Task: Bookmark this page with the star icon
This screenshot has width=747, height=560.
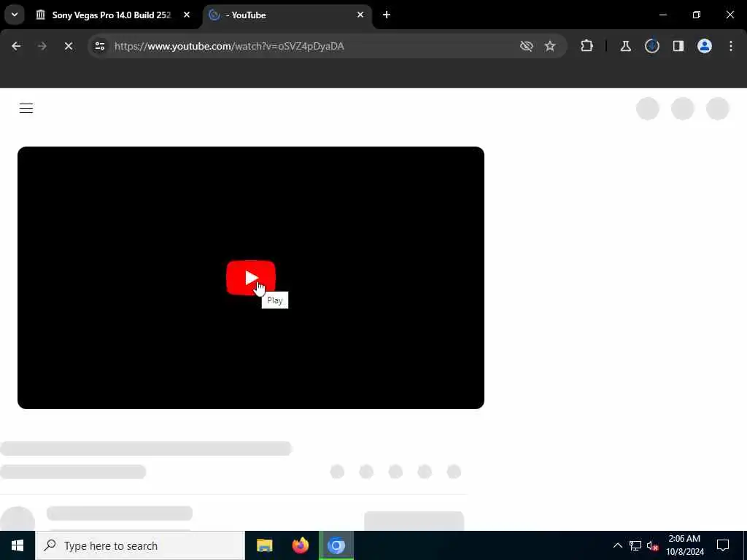Action: point(550,46)
